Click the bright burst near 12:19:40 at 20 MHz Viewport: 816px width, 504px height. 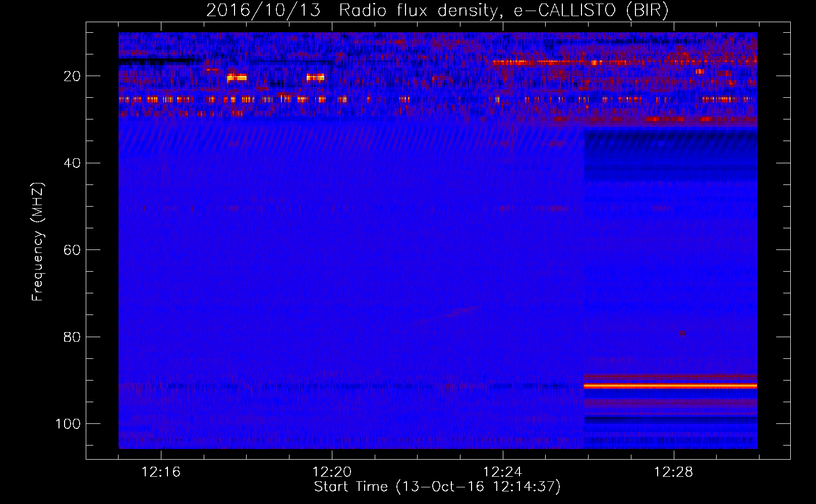click(315, 77)
